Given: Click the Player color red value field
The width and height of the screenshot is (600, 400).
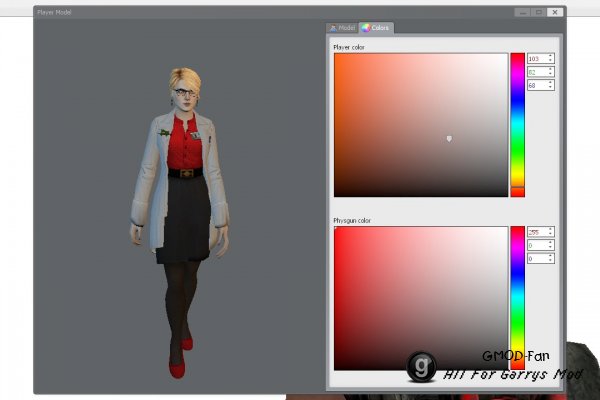Looking at the screenshot, I should pyautogui.click(x=537, y=59).
